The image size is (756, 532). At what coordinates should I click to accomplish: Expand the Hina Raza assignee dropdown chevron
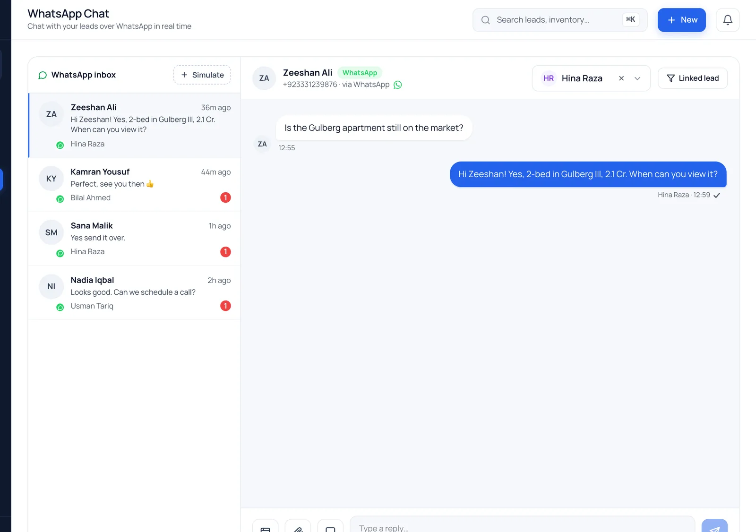[637, 78]
